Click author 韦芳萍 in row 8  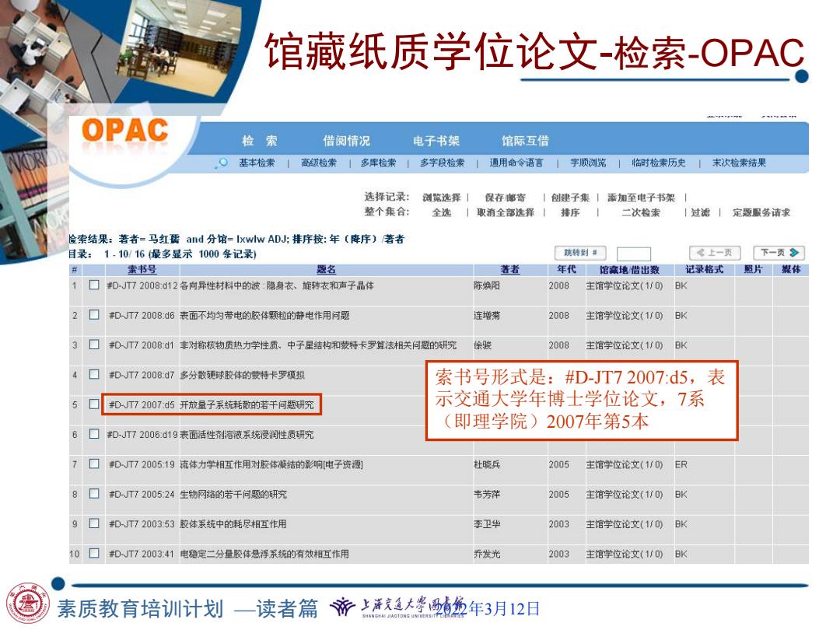pyautogui.click(x=486, y=495)
